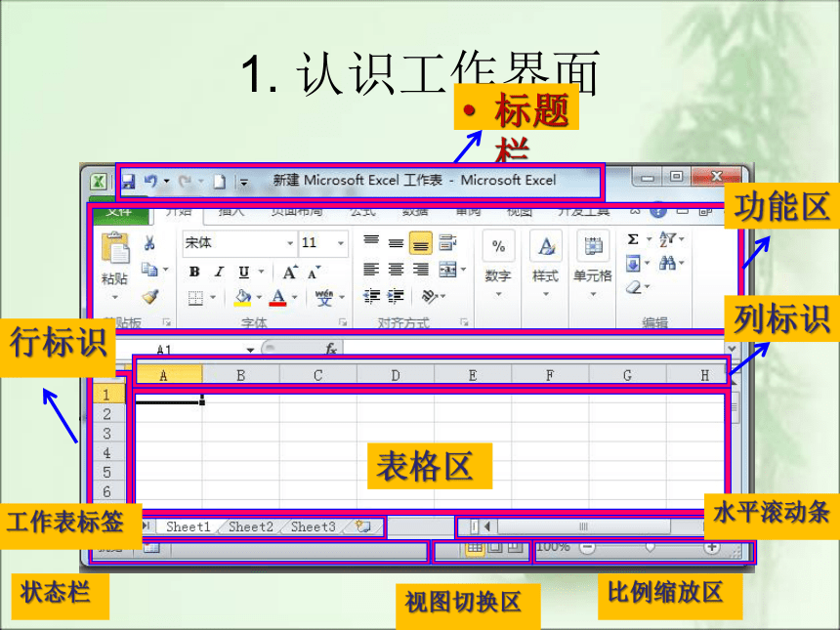Image resolution: width=840 pixels, height=630 pixels.
Task: Switch to Page Break Preview button
Action: coord(515,548)
